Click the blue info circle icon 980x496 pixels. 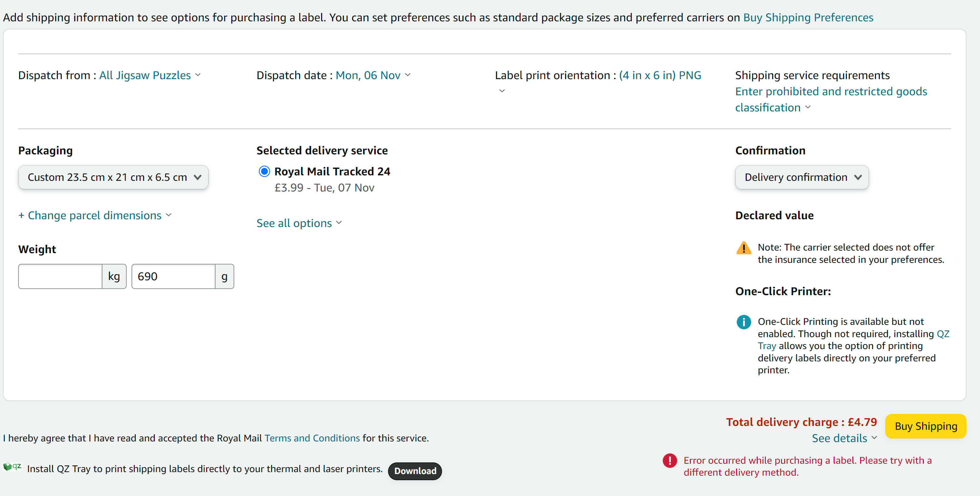743,322
